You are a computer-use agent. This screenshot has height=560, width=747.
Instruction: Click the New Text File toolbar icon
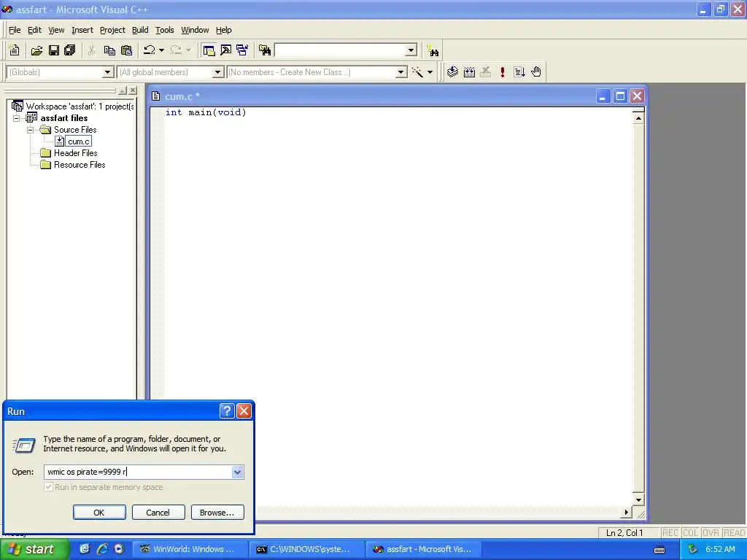(x=15, y=50)
